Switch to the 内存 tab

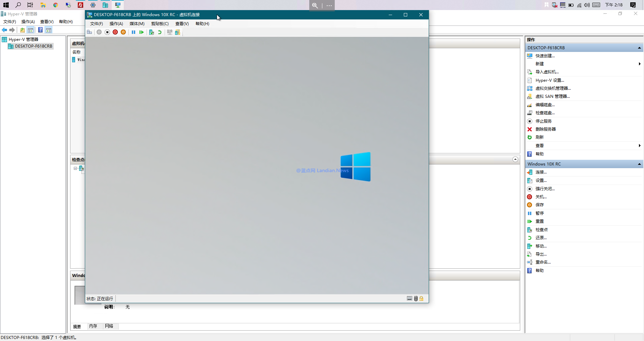pyautogui.click(x=93, y=326)
